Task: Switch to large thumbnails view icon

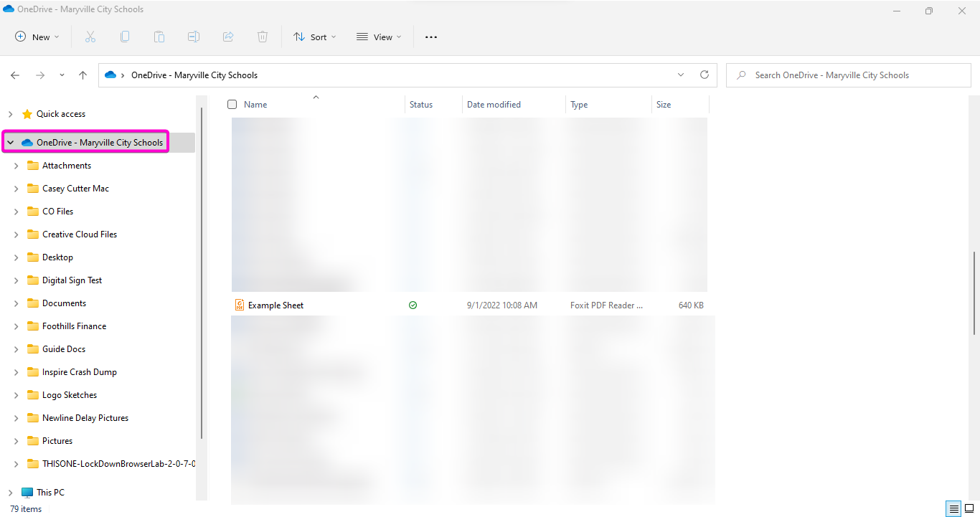Action: 969,509
